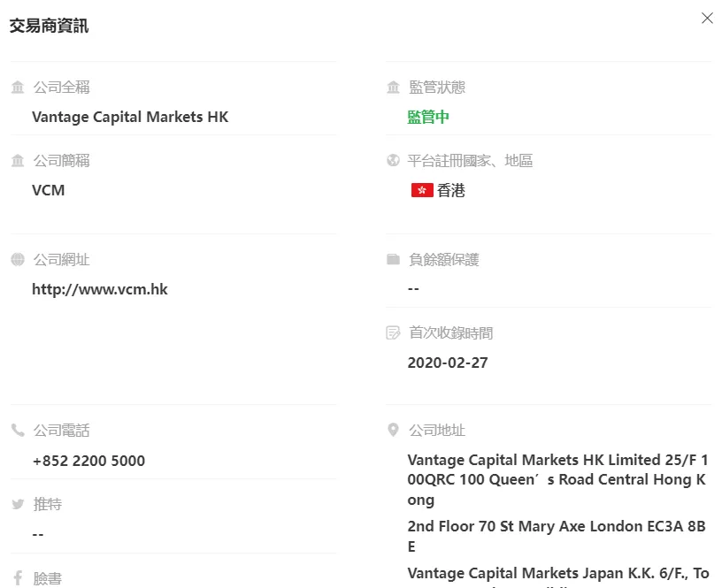Click the bank icon beside 公司全稱
This screenshot has width=722, height=588.
(x=18, y=87)
